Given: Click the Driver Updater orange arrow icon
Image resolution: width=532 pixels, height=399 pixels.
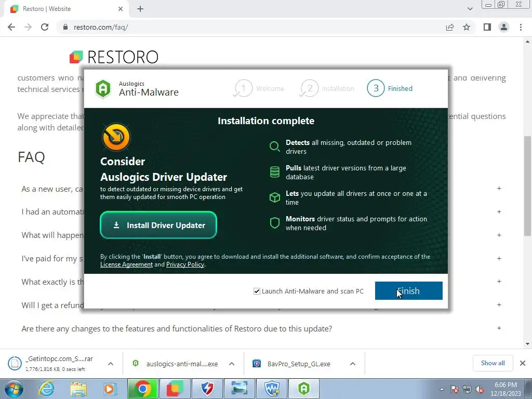Looking at the screenshot, I should coord(116,137).
